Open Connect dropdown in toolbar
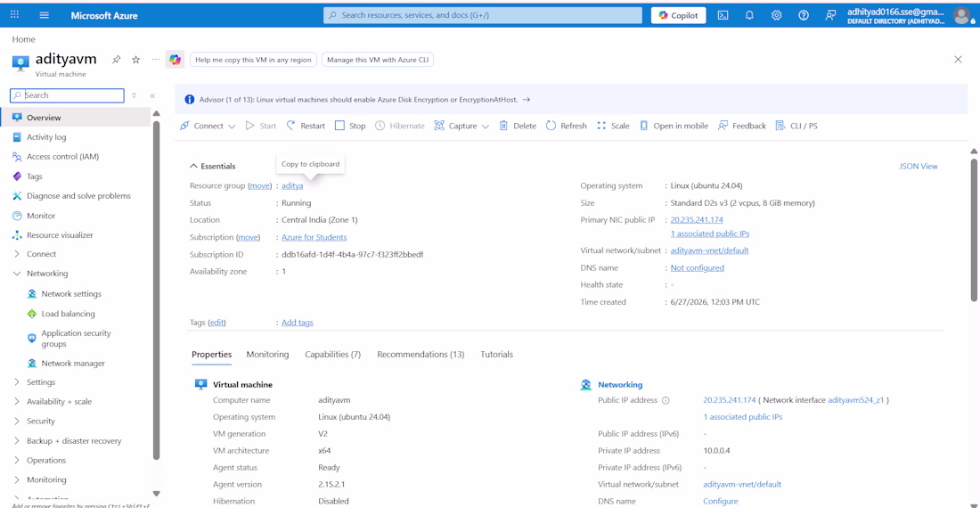The image size is (980, 508). (208, 126)
